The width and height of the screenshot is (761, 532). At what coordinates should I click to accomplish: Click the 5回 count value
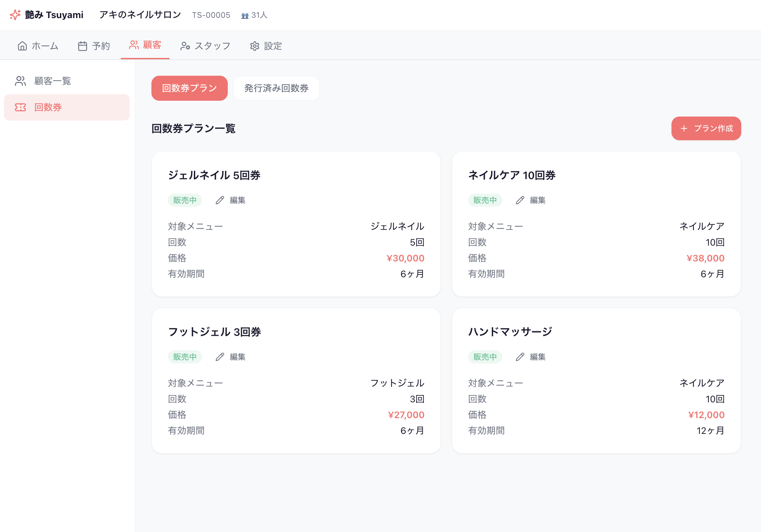417,242
